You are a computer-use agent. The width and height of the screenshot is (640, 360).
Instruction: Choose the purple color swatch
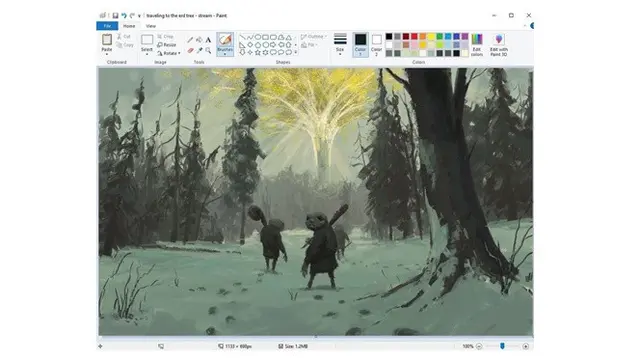(465, 37)
